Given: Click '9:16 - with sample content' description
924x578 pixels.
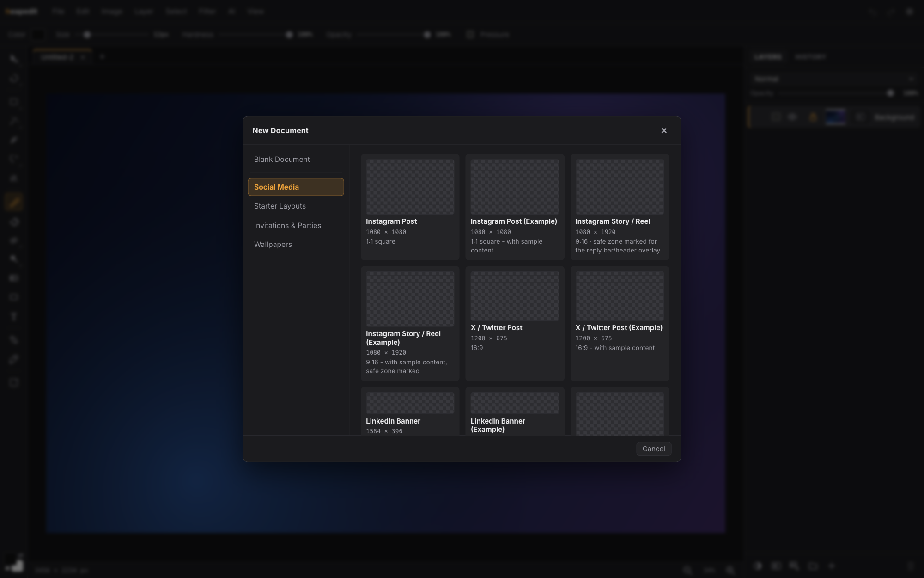Looking at the screenshot, I should pos(407,367).
